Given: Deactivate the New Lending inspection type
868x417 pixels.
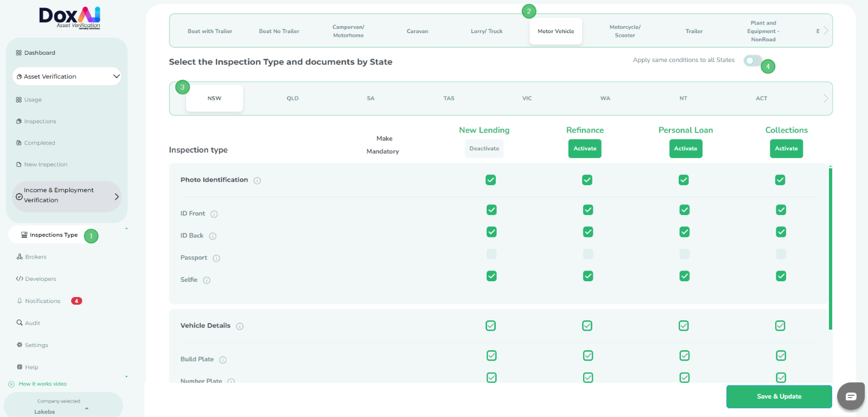Looking at the screenshot, I should click(x=484, y=149).
